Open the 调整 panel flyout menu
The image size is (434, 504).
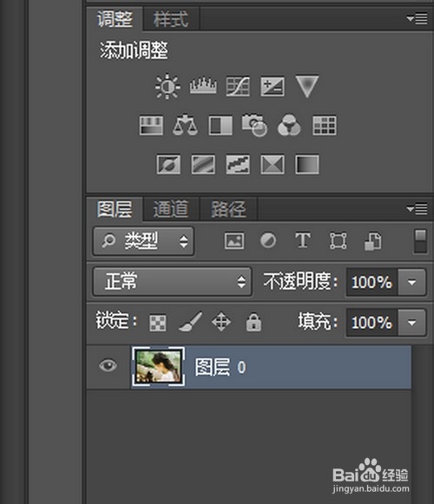417,18
